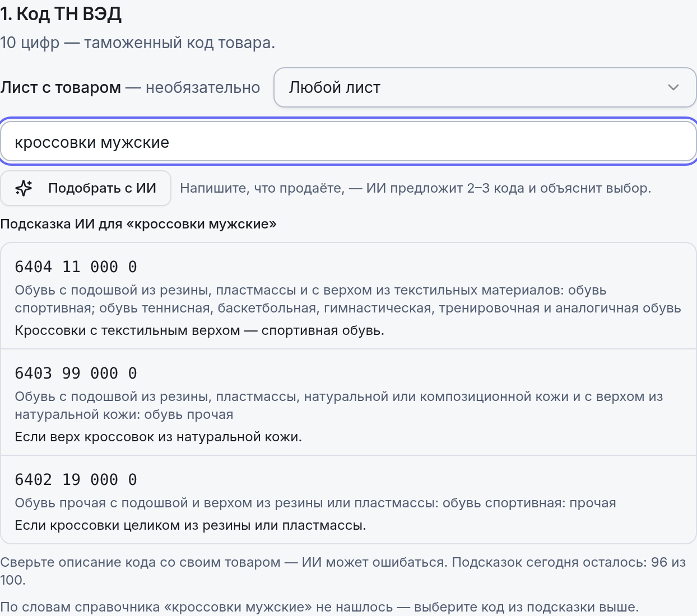Click the sparkle icon on the AI button
Image resolution: width=697 pixels, height=616 pixels.
[24, 188]
